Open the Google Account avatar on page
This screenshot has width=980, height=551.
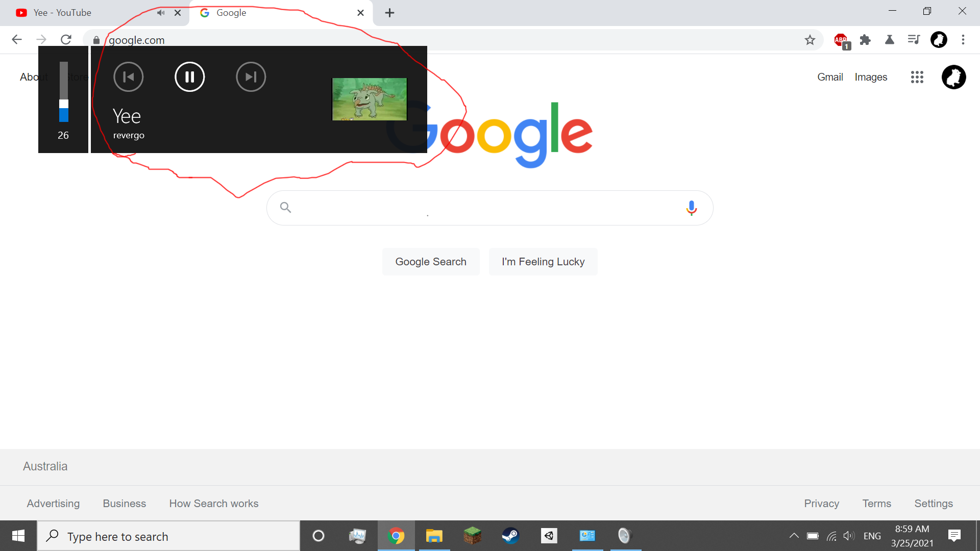point(953,77)
